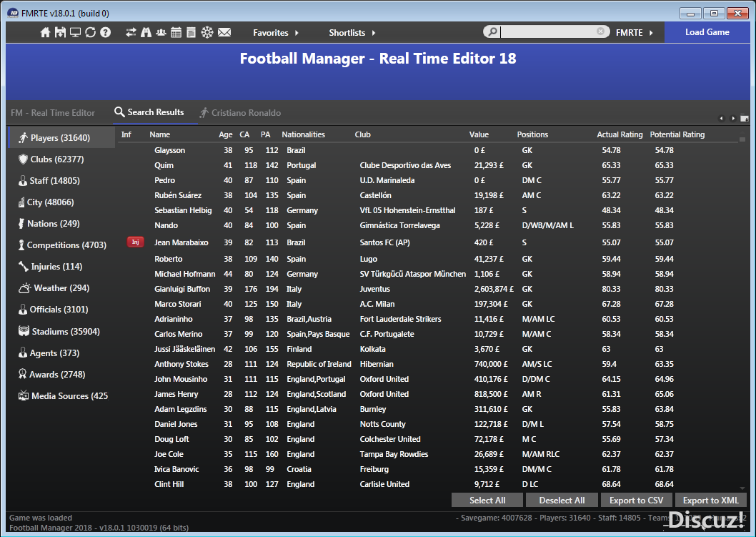Image resolution: width=756 pixels, height=537 pixels.
Task: Select the Anthony Stokes row
Action: [x=429, y=364]
